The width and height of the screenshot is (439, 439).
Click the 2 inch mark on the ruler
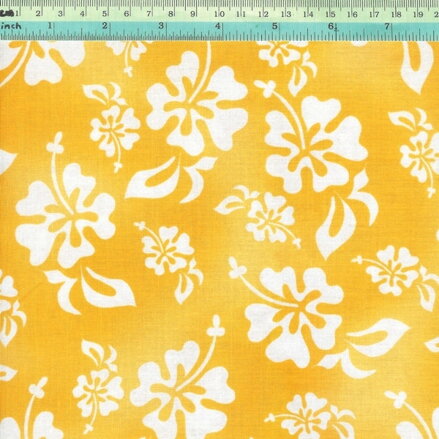pyautogui.click(x=105, y=26)
